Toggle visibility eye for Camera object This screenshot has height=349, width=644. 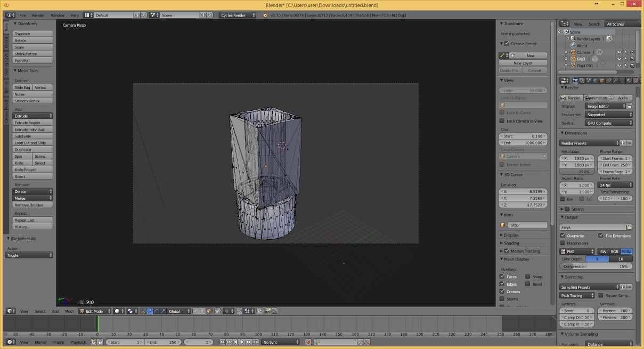coord(619,52)
